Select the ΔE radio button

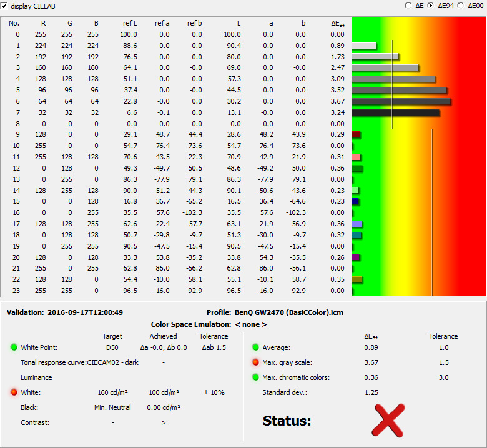coord(408,6)
